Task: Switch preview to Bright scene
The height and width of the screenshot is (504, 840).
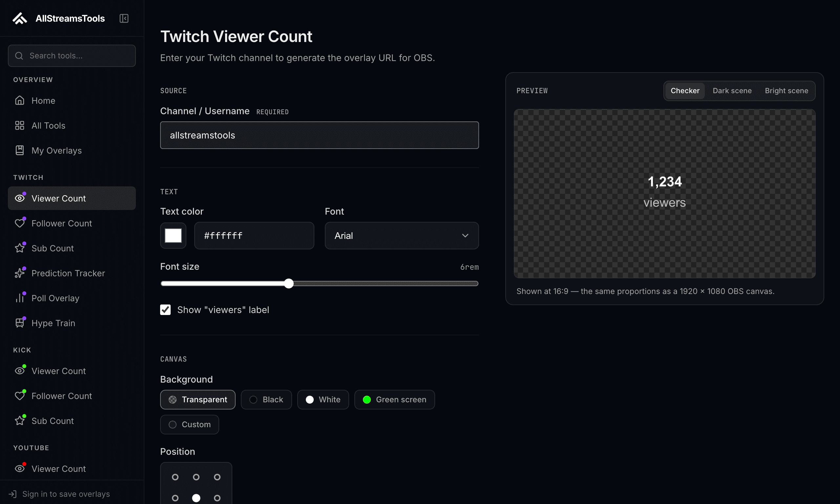Action: tap(786, 91)
